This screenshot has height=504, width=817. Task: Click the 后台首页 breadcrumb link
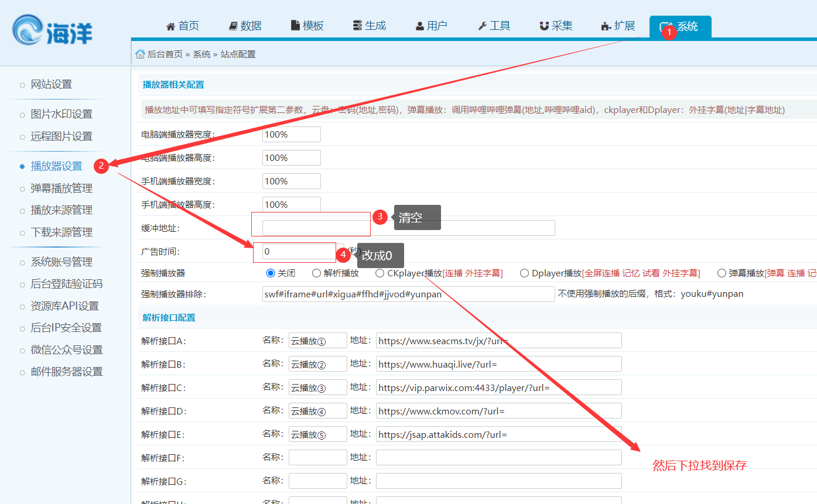pos(165,54)
